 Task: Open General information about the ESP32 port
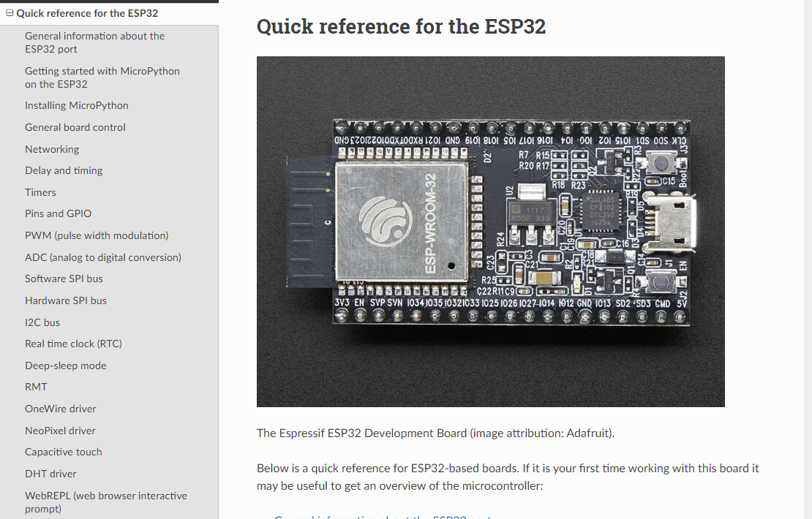94,42
